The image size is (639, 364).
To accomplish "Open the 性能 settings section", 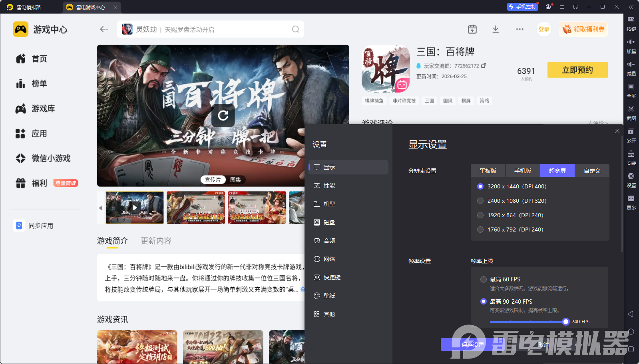I will pos(329,186).
